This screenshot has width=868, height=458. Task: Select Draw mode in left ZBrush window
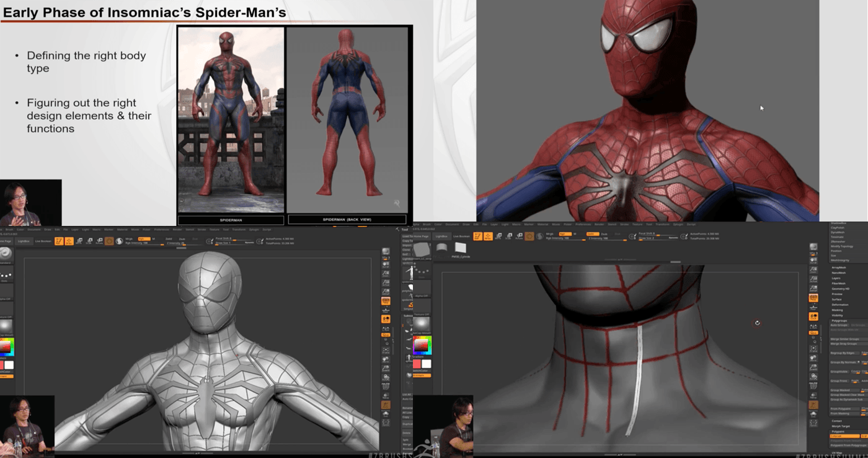69,241
